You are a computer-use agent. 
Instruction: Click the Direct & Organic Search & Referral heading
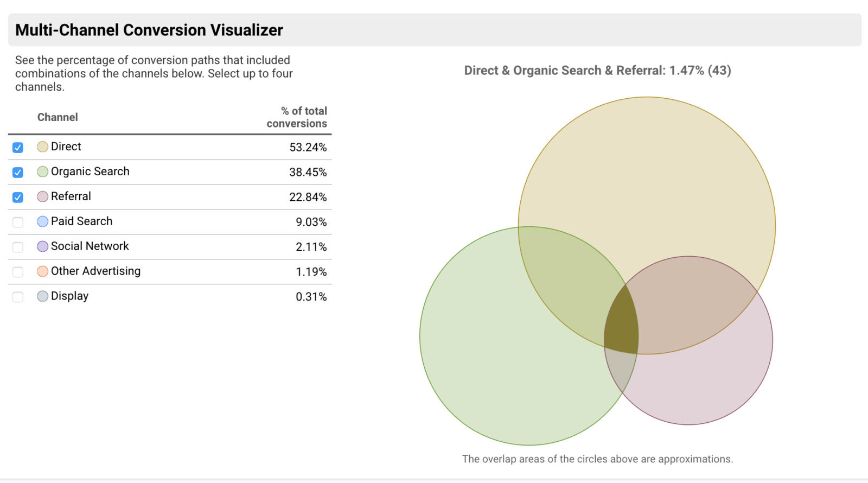[x=597, y=70]
